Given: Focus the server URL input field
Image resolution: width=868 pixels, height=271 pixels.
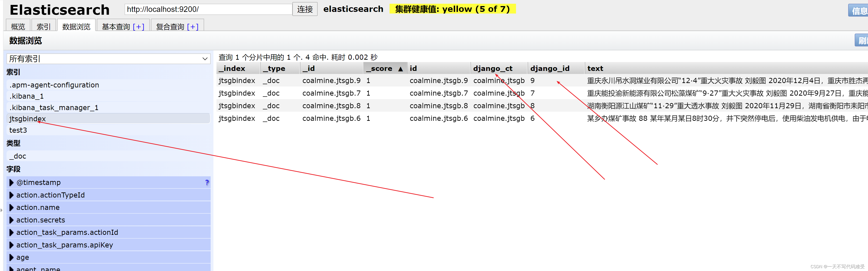Looking at the screenshot, I should tap(208, 9).
